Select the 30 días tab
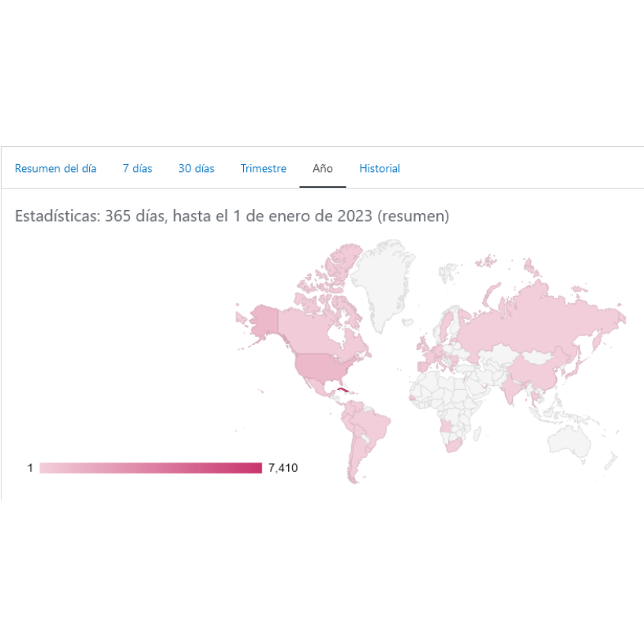Viewport: 644px width, 644px height. point(196,168)
